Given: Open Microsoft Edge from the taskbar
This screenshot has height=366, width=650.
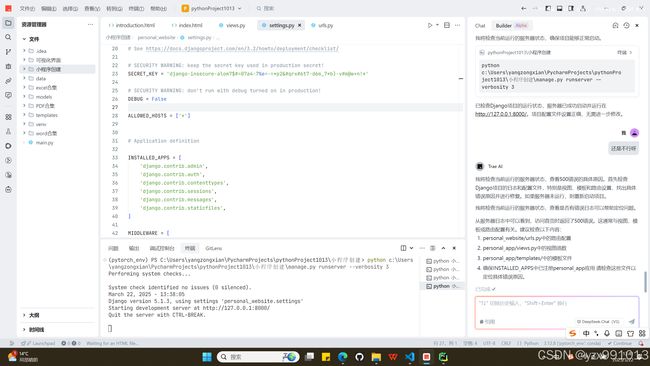Looking at the screenshot, I should (342, 356).
